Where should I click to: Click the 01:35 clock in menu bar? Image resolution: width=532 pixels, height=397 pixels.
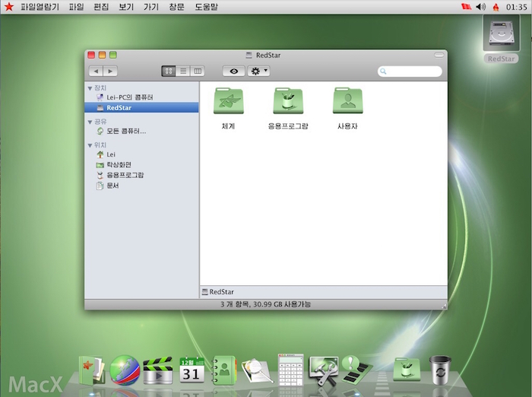516,7
